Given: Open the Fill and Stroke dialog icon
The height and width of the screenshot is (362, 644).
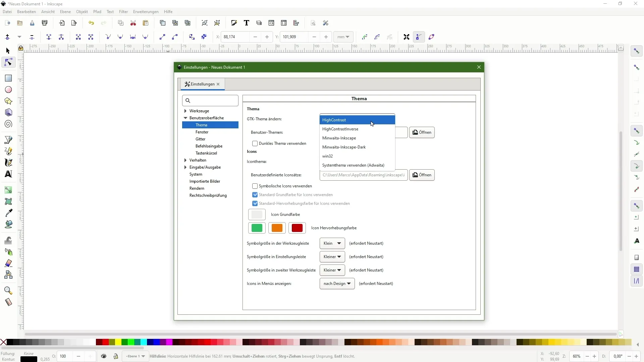Looking at the screenshot, I should coord(234,23).
